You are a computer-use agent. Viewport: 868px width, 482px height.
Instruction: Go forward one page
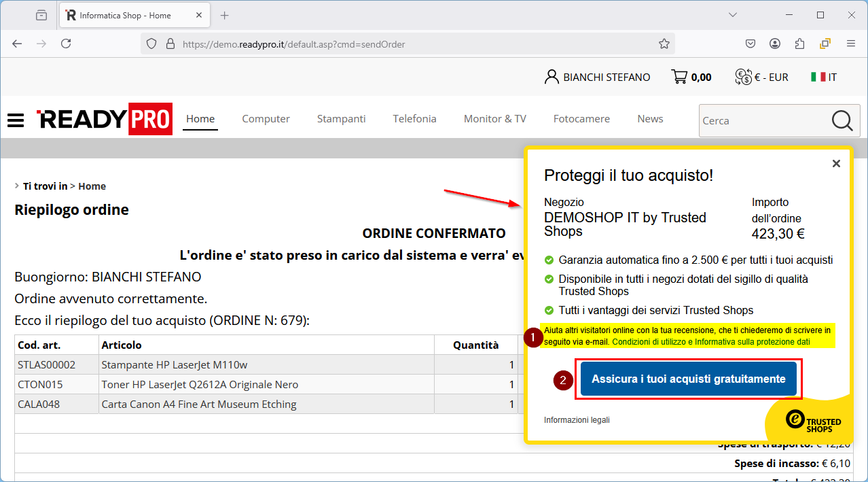(x=41, y=44)
